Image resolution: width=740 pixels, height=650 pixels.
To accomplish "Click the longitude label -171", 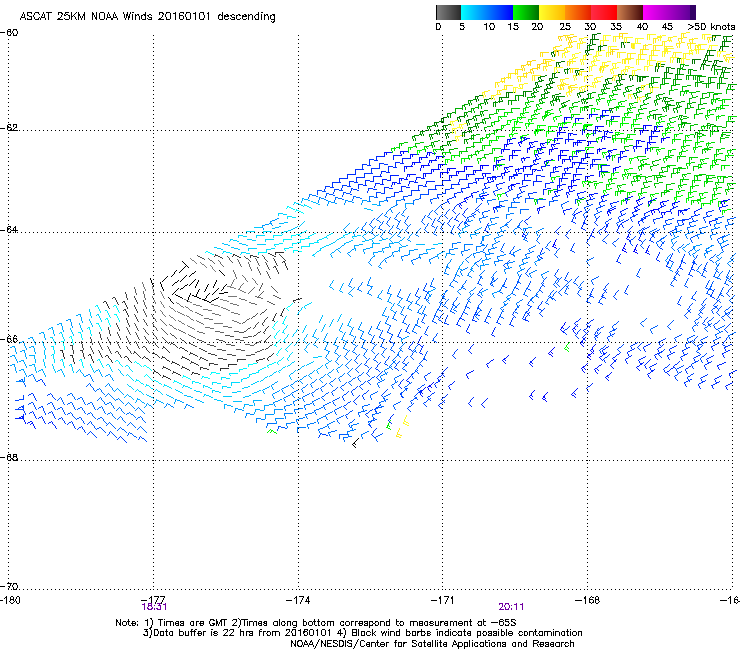I will 443,600.
